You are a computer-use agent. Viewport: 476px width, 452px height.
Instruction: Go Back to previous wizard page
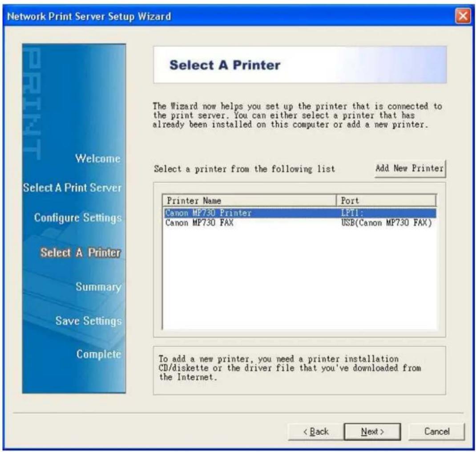(x=316, y=432)
